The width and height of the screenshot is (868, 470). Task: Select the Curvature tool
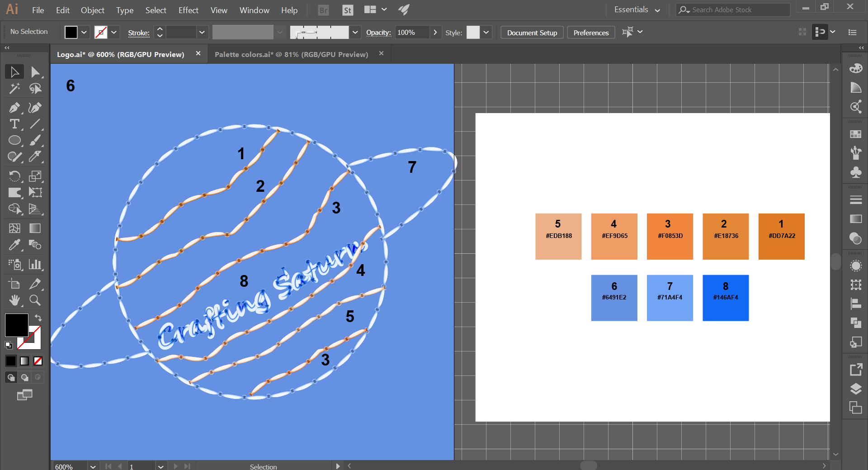(35, 108)
